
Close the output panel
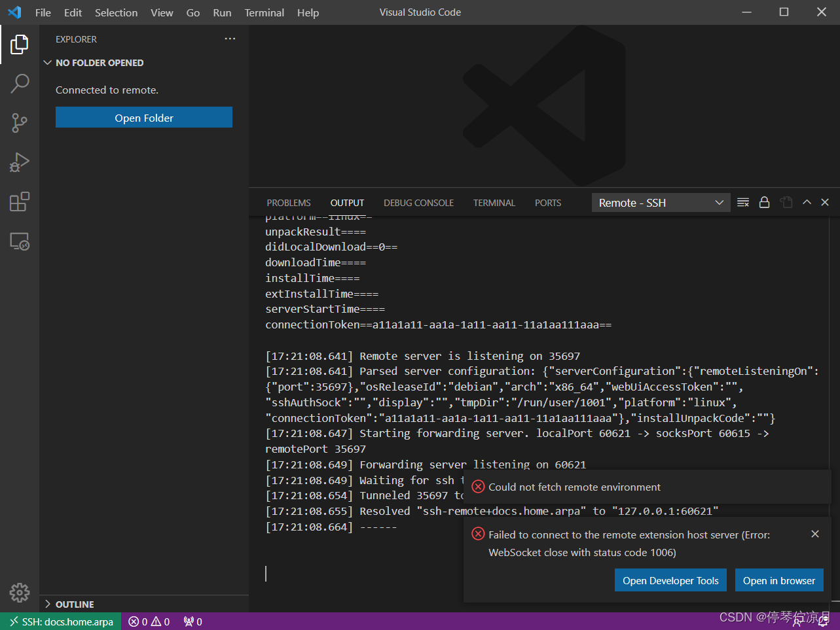click(x=825, y=203)
